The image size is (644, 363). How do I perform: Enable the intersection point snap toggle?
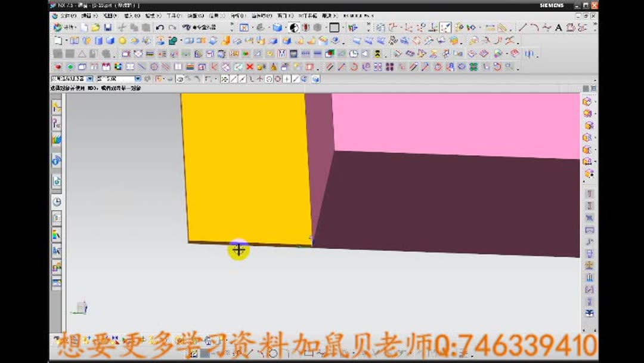coord(259,78)
